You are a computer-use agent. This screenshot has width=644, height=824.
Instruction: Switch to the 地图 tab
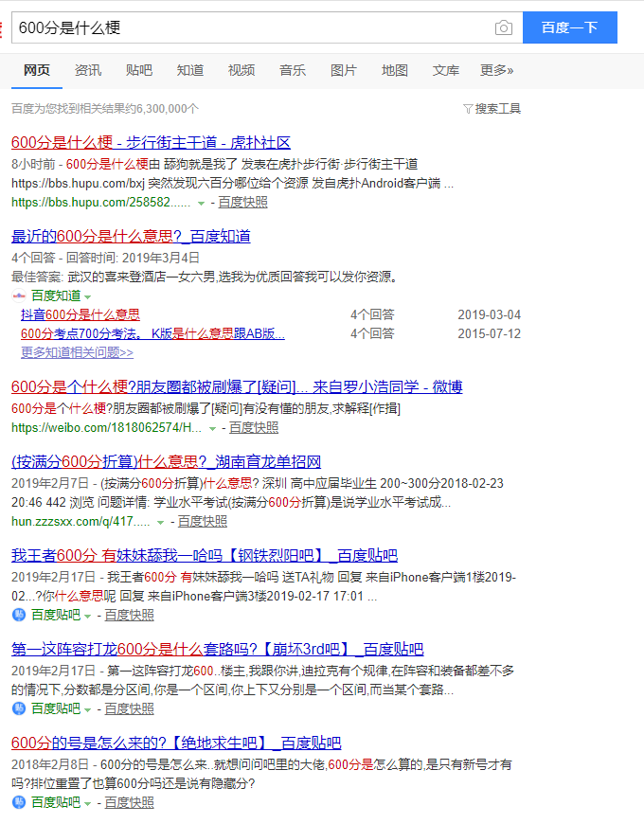tap(395, 70)
